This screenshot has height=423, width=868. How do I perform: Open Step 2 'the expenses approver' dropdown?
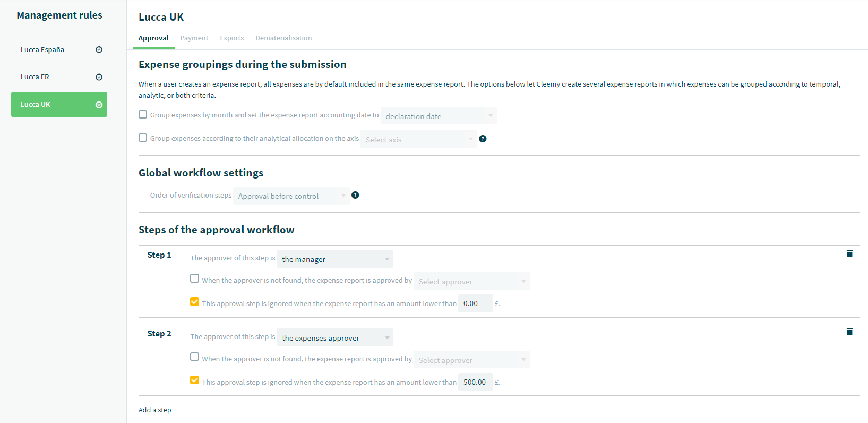tap(335, 337)
